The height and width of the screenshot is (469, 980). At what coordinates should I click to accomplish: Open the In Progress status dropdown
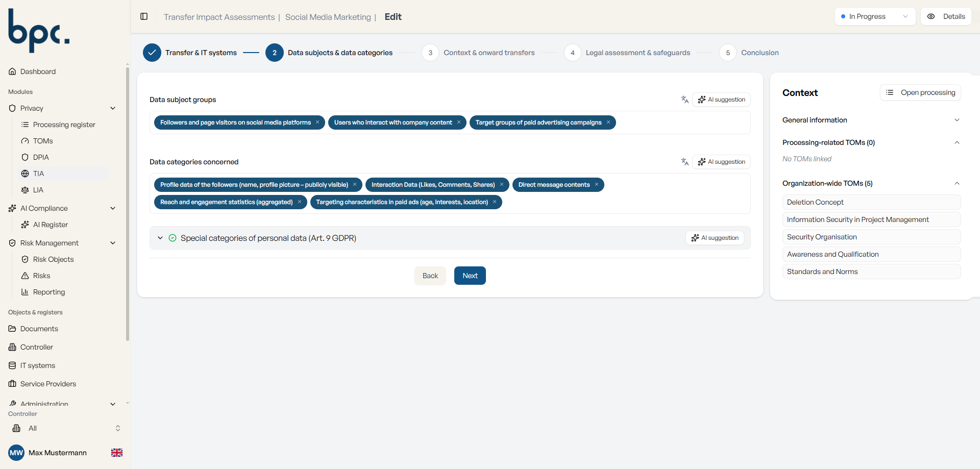click(x=875, y=16)
